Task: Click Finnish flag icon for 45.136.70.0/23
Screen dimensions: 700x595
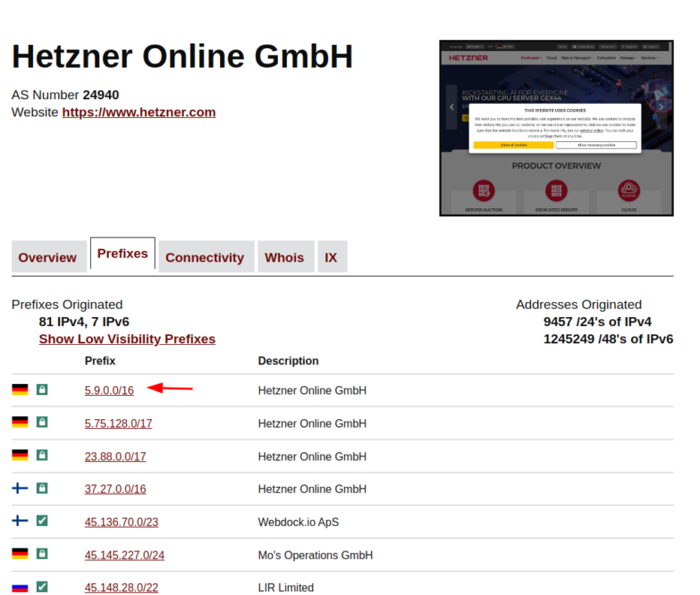Action: (20, 521)
